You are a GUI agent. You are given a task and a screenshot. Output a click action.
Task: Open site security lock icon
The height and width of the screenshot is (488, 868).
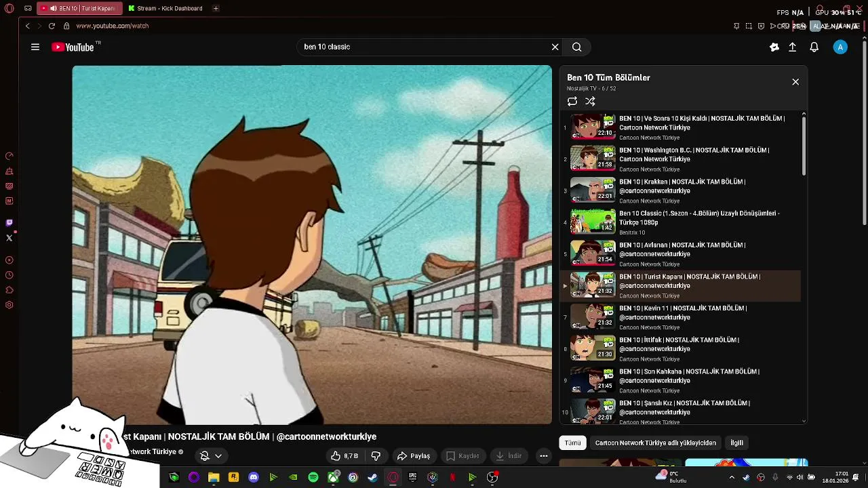pyautogui.click(x=66, y=26)
